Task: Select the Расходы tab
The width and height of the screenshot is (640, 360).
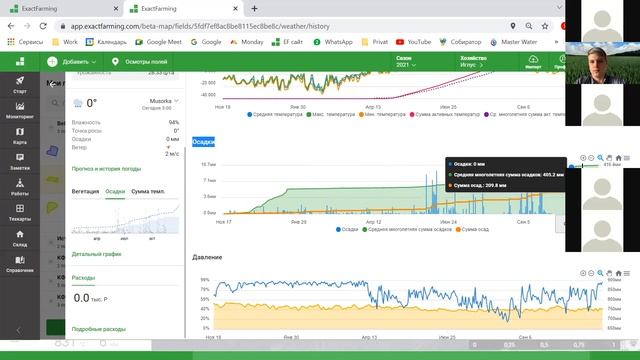Action: click(x=83, y=278)
